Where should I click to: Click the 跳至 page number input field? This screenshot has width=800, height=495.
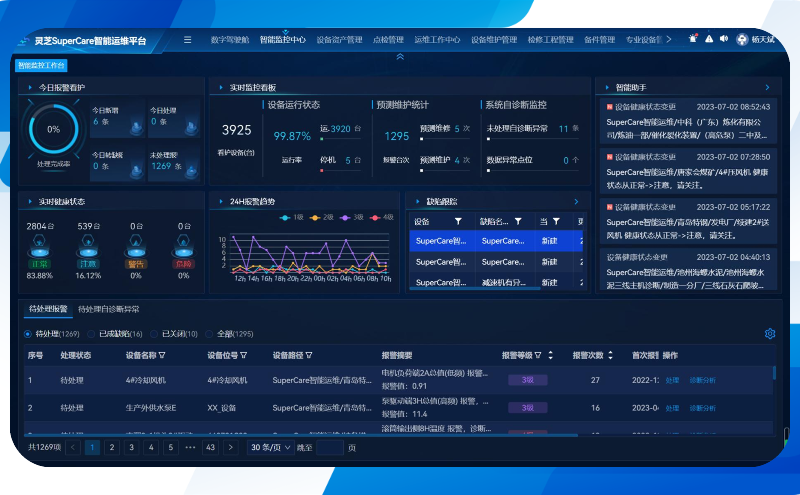tap(329, 448)
